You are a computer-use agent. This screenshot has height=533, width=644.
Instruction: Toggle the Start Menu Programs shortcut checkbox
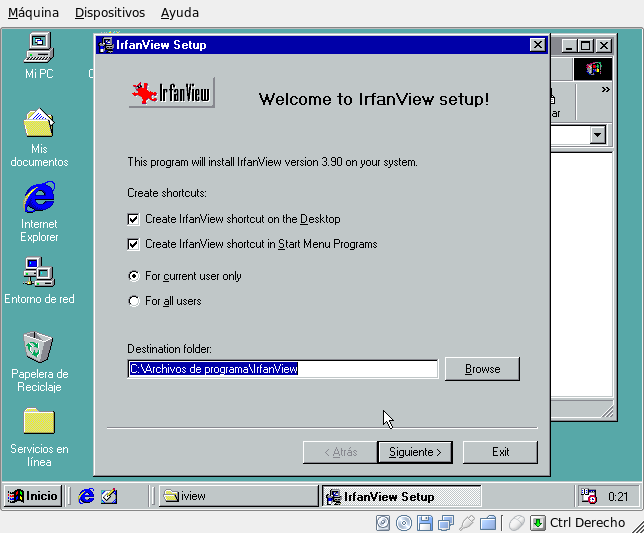pyautogui.click(x=133, y=244)
